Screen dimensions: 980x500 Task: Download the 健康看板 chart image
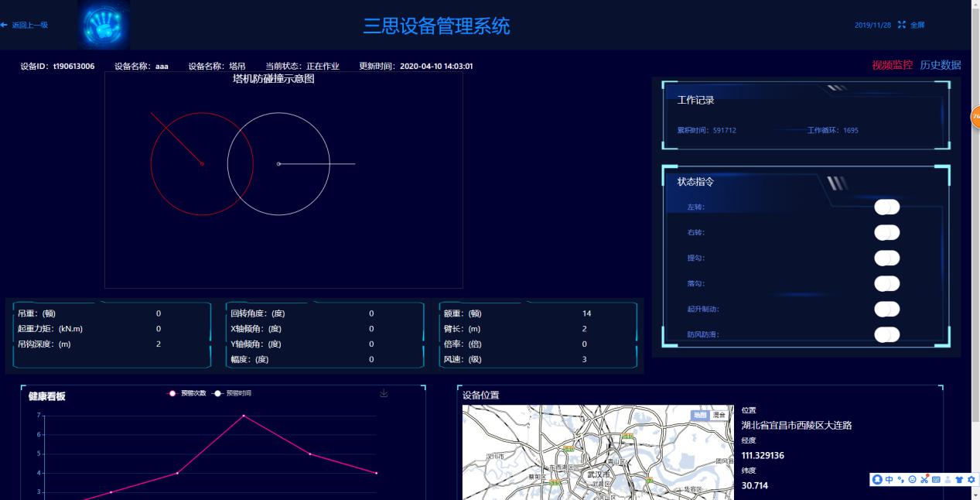click(384, 394)
